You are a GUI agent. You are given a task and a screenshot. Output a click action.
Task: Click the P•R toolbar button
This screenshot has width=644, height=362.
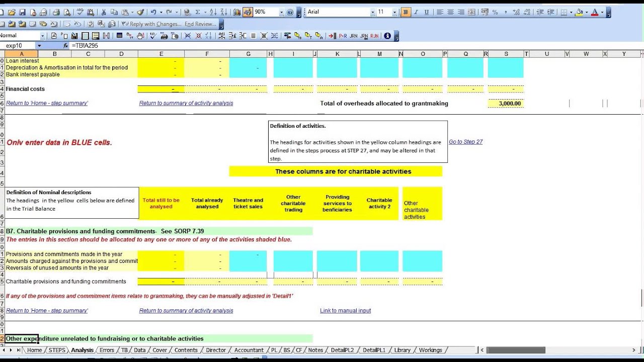coord(343,36)
